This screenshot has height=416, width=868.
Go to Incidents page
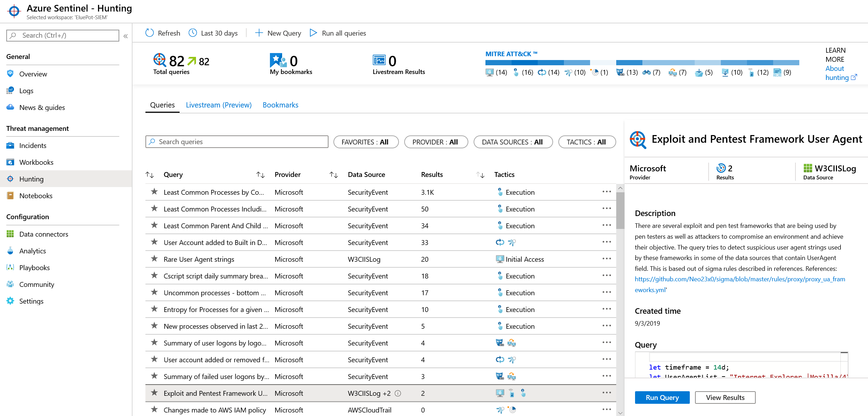click(x=33, y=145)
